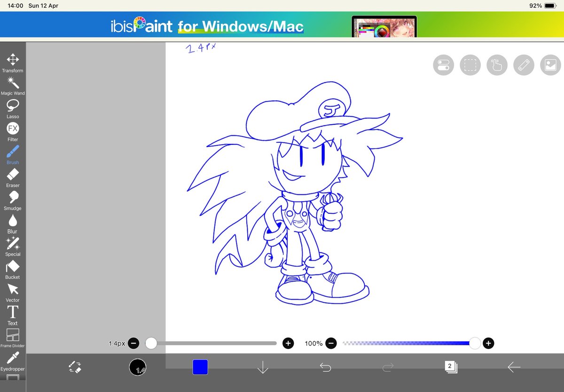Redo the undone stroke

tap(388, 367)
